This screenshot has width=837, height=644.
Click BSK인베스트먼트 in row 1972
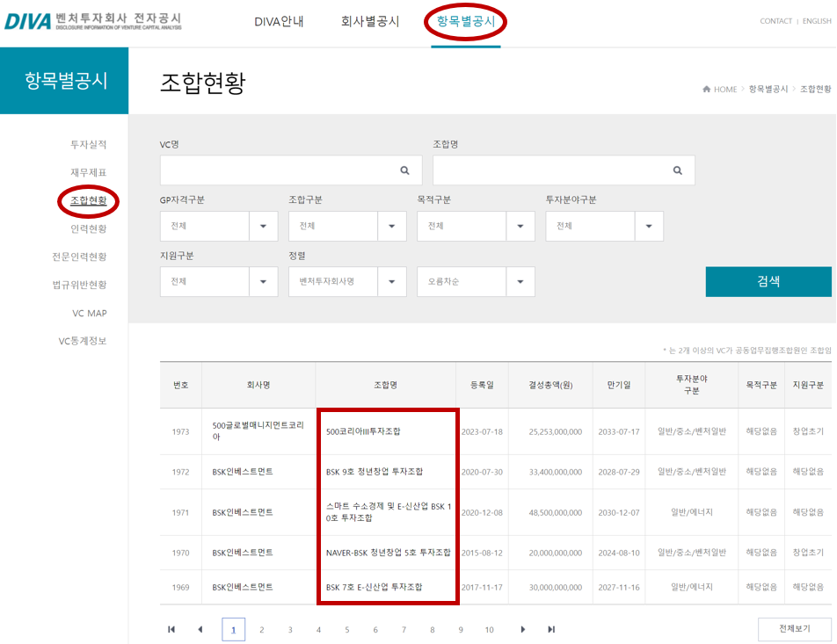tap(243, 472)
